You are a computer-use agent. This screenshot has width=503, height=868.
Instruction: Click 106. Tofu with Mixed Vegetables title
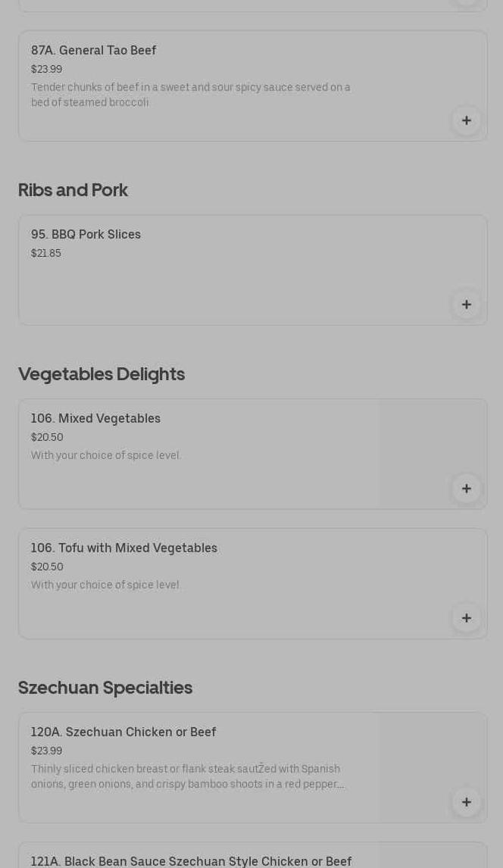click(x=124, y=548)
